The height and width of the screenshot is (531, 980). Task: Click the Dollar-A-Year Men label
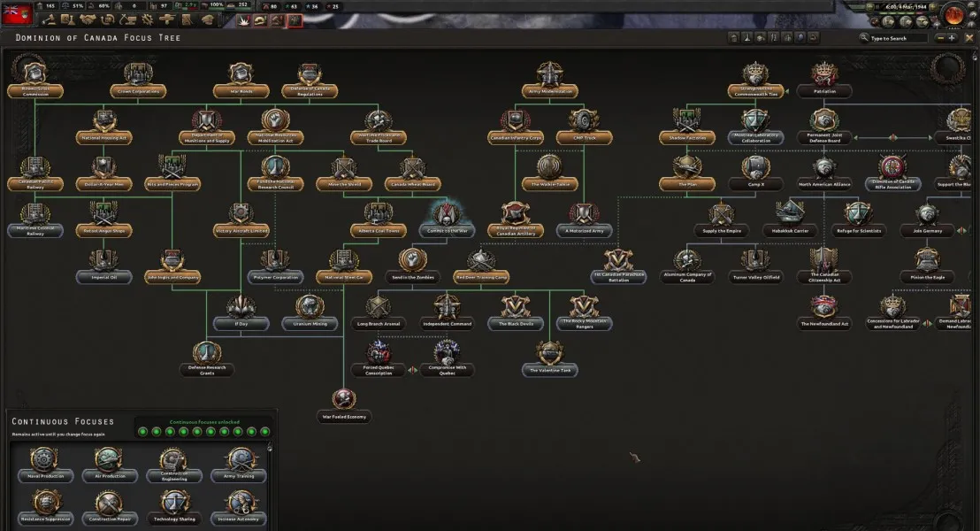pyautogui.click(x=103, y=184)
